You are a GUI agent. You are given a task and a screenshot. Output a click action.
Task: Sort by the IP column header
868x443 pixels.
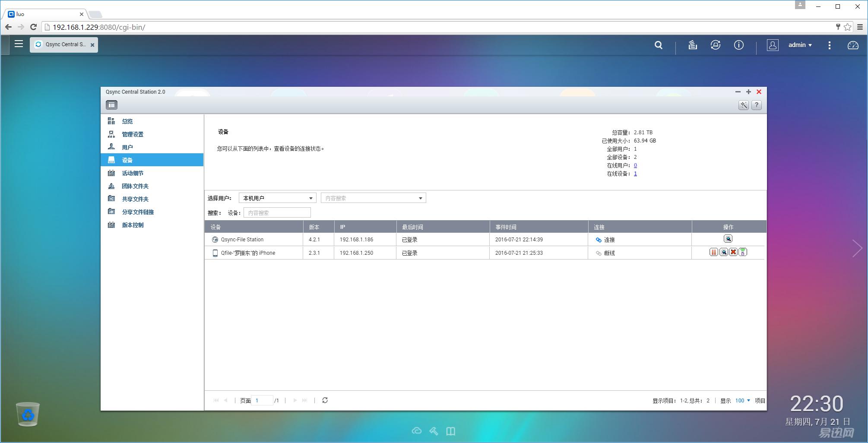(365, 227)
